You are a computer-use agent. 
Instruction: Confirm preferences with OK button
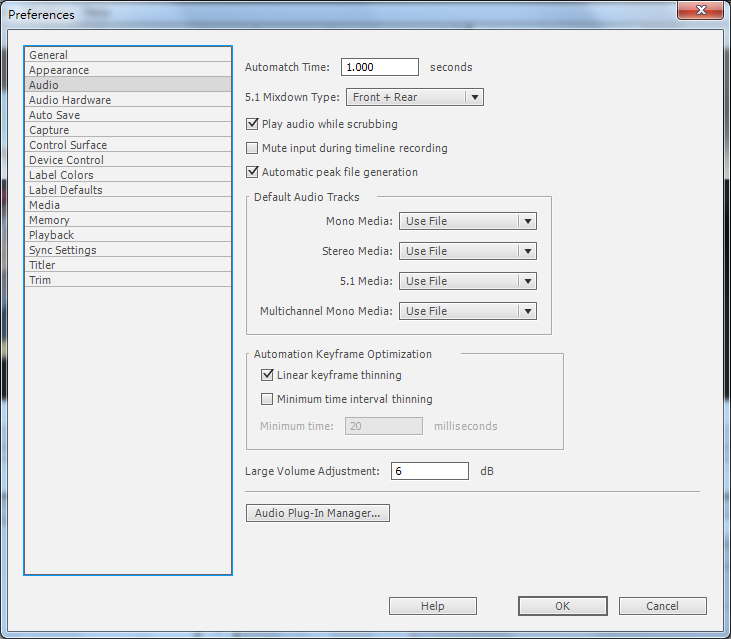pyautogui.click(x=563, y=606)
